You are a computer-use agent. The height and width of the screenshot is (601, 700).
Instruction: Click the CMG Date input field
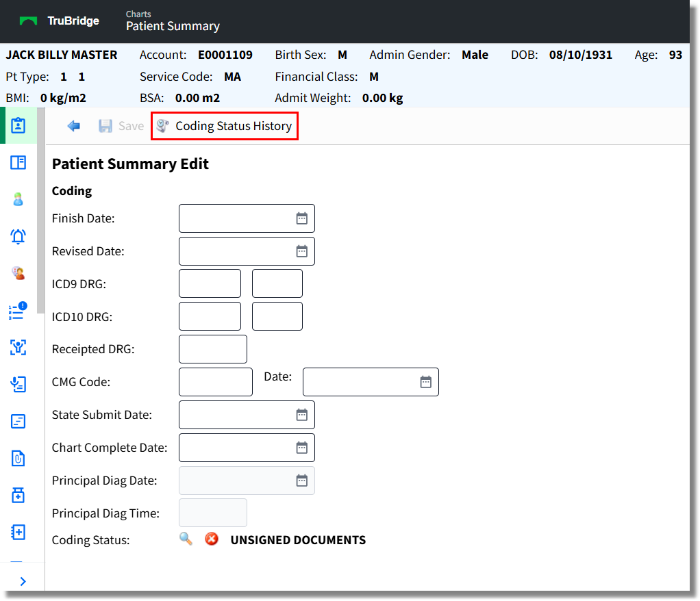click(x=371, y=382)
